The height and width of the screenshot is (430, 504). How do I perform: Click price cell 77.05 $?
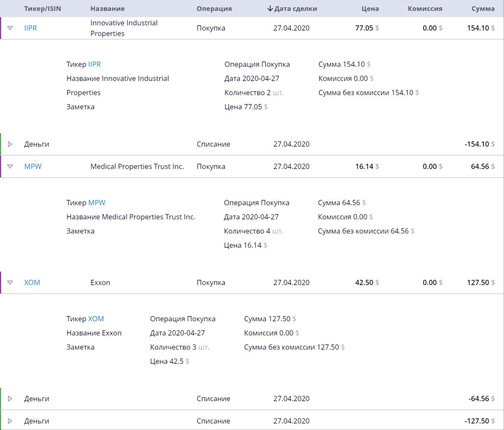point(367,28)
